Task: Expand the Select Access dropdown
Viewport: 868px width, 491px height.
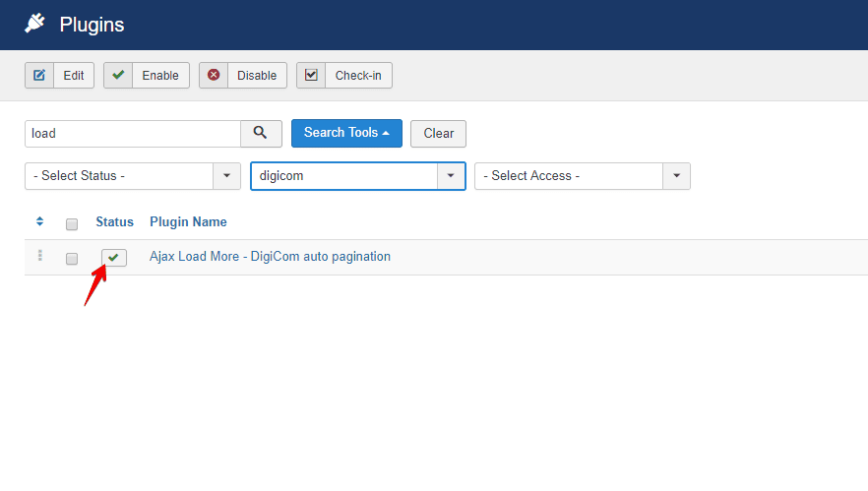Action: 582,176
